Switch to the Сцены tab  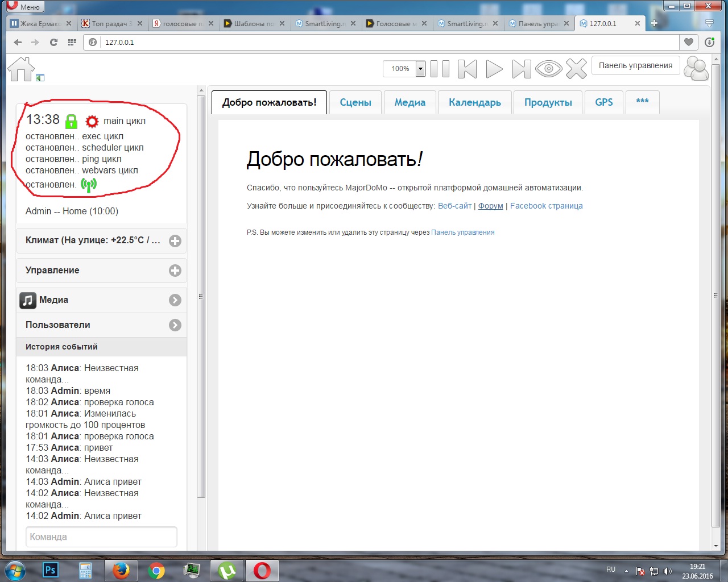pyautogui.click(x=355, y=102)
